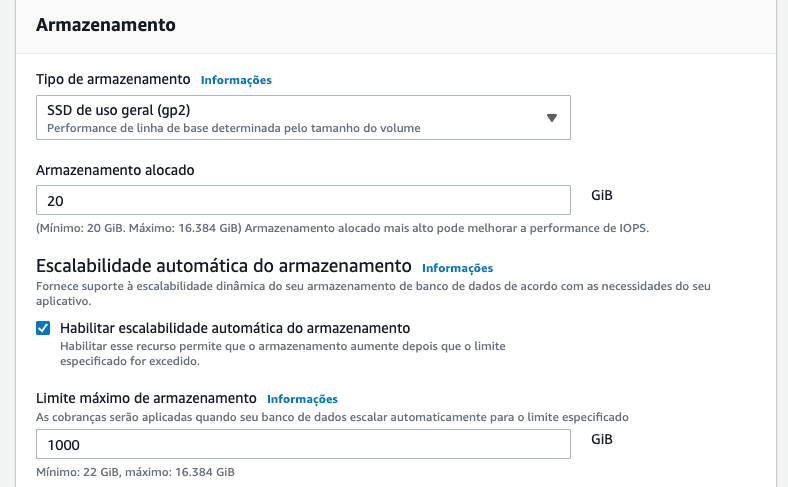This screenshot has width=788, height=487.
Task: Open the SSD de uso geral (gp2) dropdown
Action: (300, 117)
